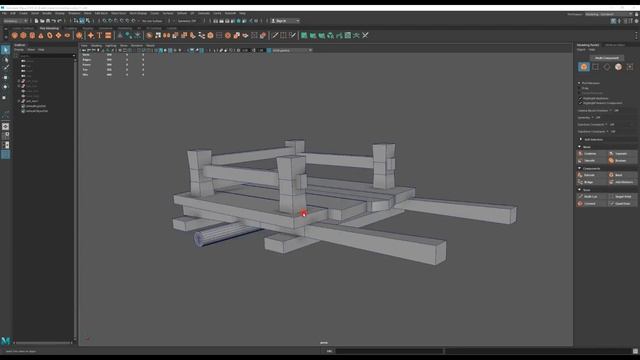Click the Save Scene icon on status line
This screenshot has height=360, width=640.
(48, 21)
